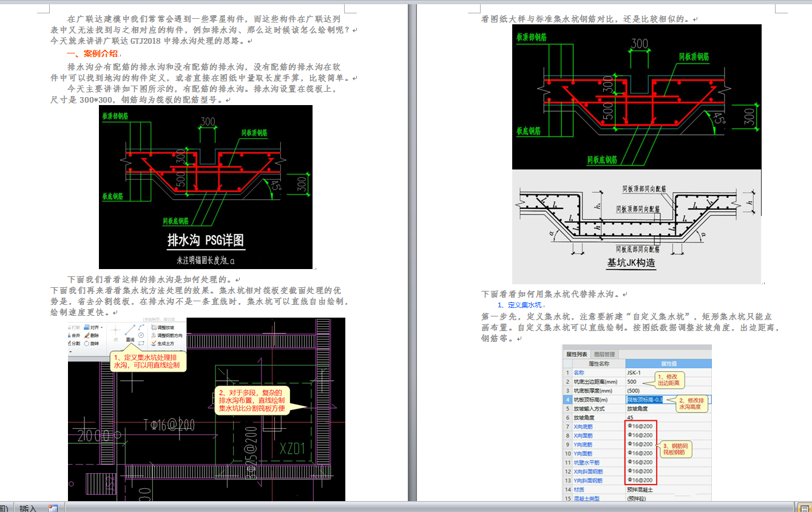The image size is (812, 512).
Task: Click the blue subheading 1、定义集水坑
Action: 519,305
